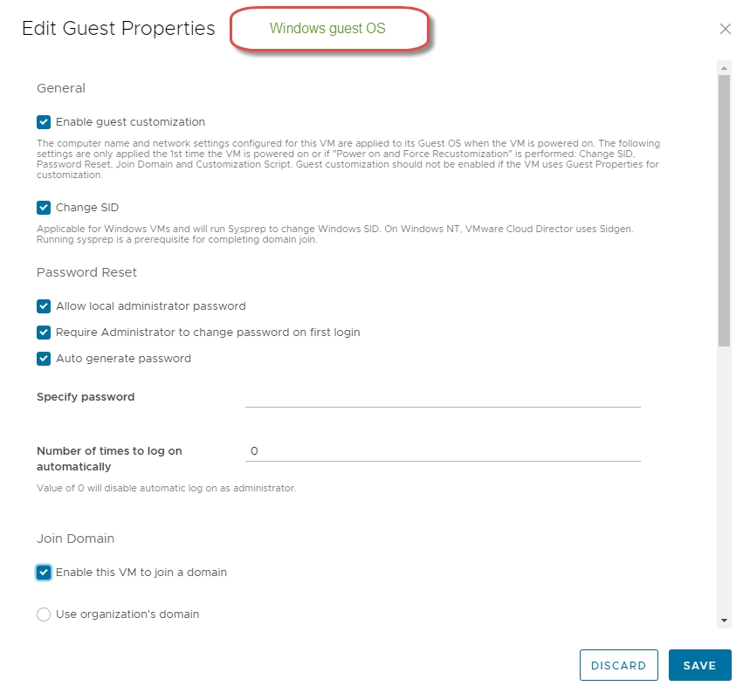Disable Allow local administrator password
This screenshot has width=750, height=700.
[x=44, y=306]
